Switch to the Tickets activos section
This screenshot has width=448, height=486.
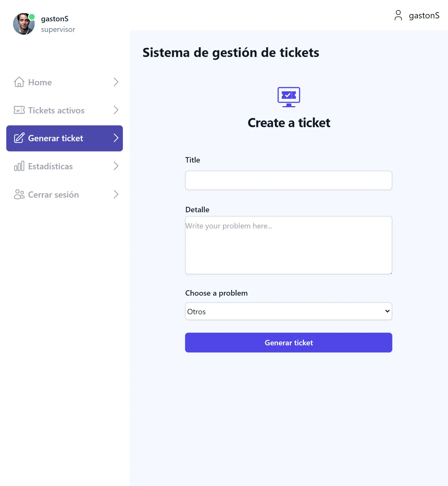pos(56,110)
